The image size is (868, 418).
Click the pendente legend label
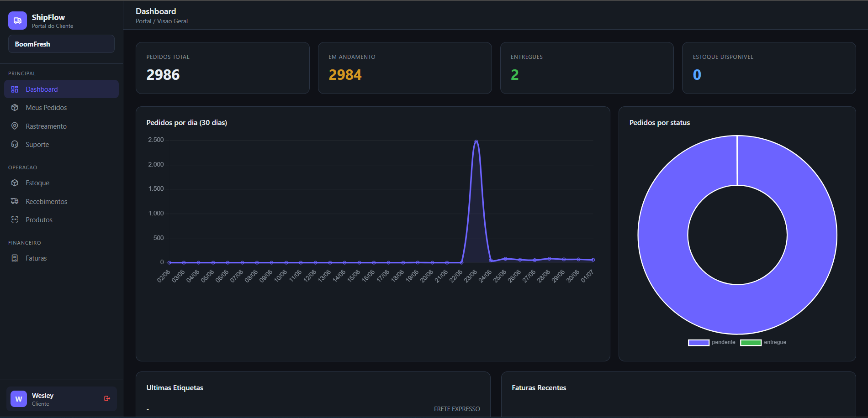[724, 342]
